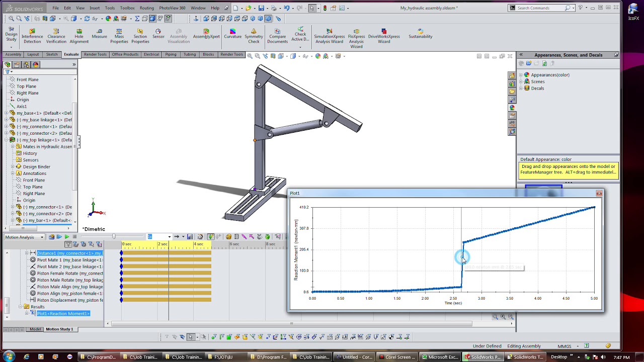Viewport: 644px width, 362px height.
Task: Launch SimulationXpress Analysis Wizard
Action: click(x=330, y=35)
